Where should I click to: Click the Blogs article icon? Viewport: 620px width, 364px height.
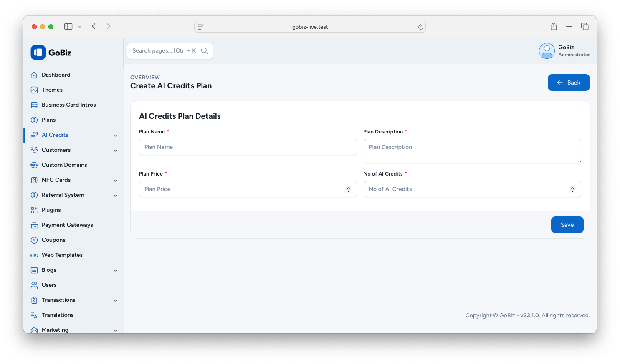pyautogui.click(x=34, y=270)
